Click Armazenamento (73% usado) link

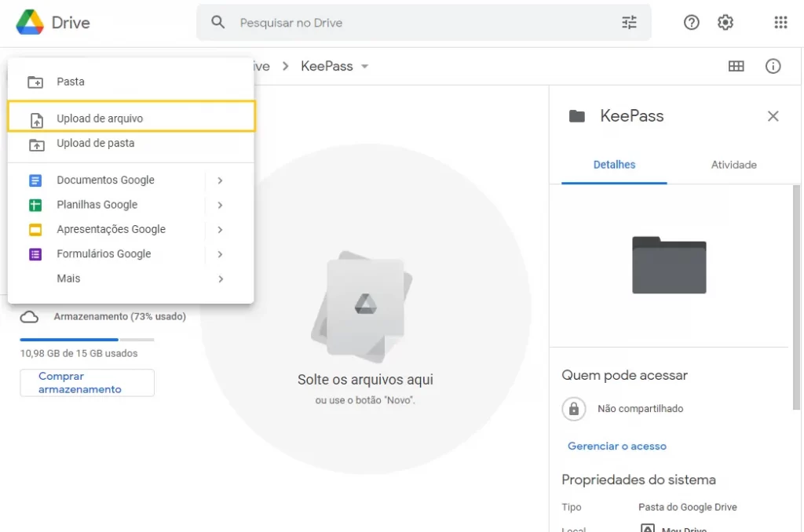(119, 317)
